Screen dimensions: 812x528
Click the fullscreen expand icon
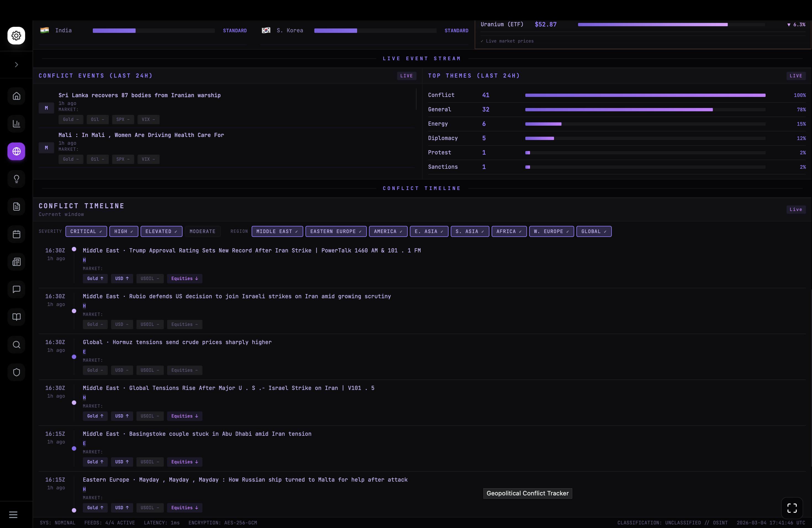(792, 508)
